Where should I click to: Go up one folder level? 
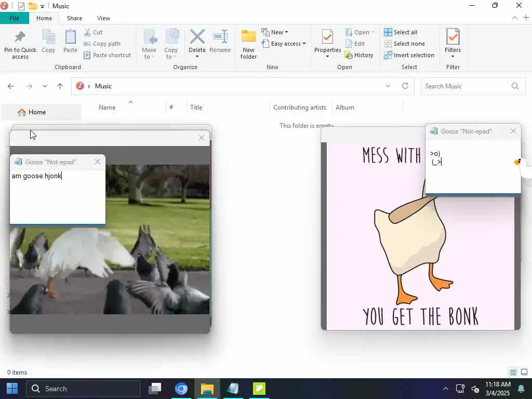pyautogui.click(x=60, y=86)
